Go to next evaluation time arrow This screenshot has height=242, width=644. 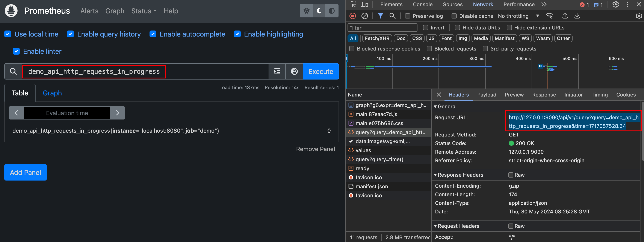point(117,113)
